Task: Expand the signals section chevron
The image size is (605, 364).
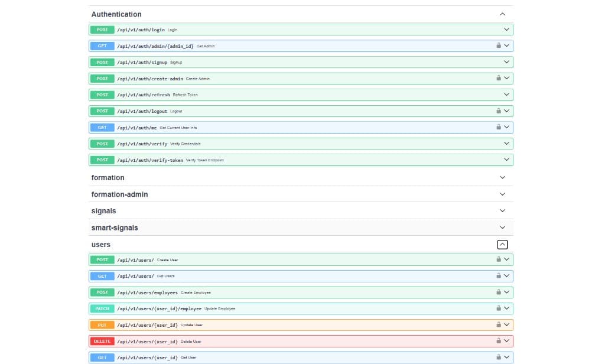Action: (502, 211)
